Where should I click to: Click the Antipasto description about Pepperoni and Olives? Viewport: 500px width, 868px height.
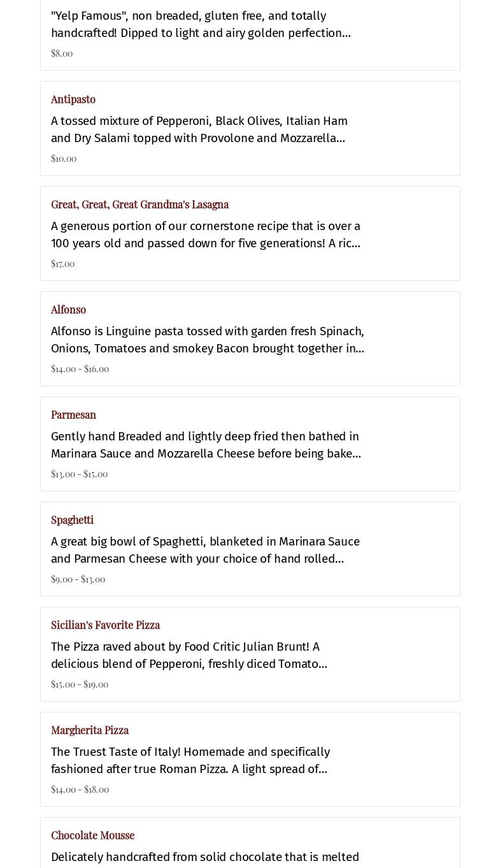tap(199, 129)
